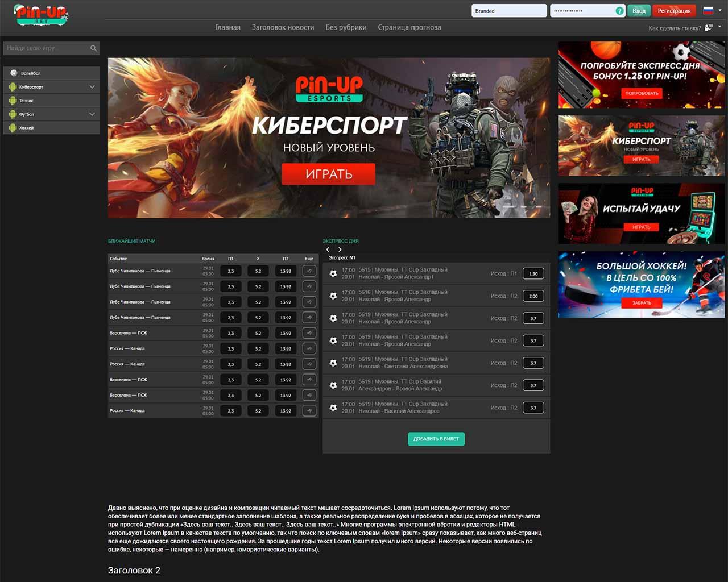The height and width of the screenshot is (582, 728).
Task: Click soccer ball icon of event 5615
Action: click(333, 273)
